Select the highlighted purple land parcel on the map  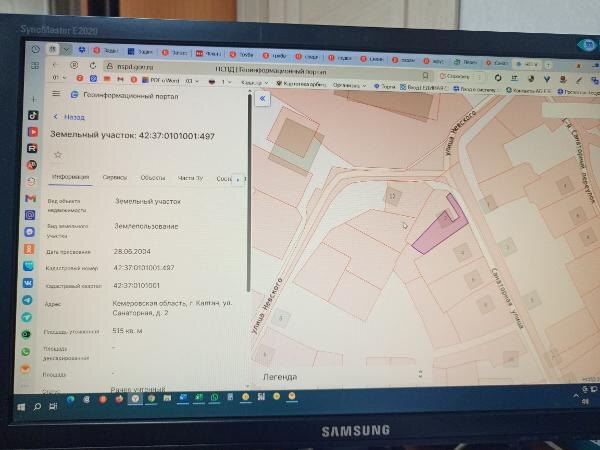pos(438,232)
